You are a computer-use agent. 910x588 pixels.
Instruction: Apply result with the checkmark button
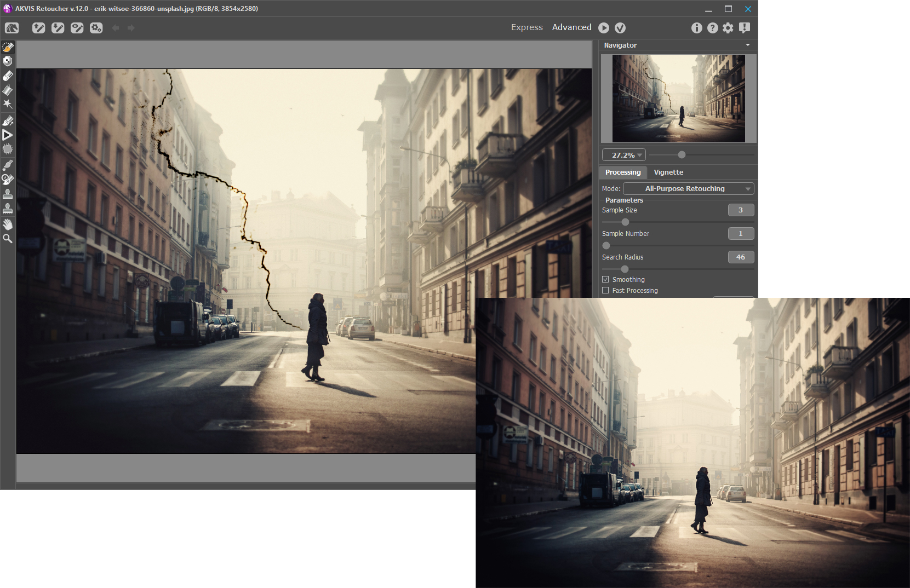pyautogui.click(x=620, y=28)
